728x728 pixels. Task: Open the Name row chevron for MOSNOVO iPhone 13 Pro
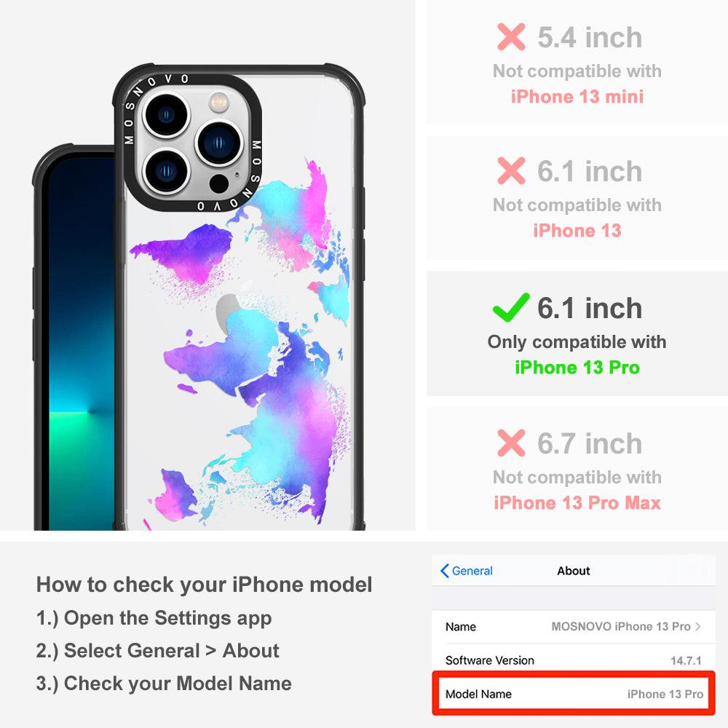[x=698, y=626]
